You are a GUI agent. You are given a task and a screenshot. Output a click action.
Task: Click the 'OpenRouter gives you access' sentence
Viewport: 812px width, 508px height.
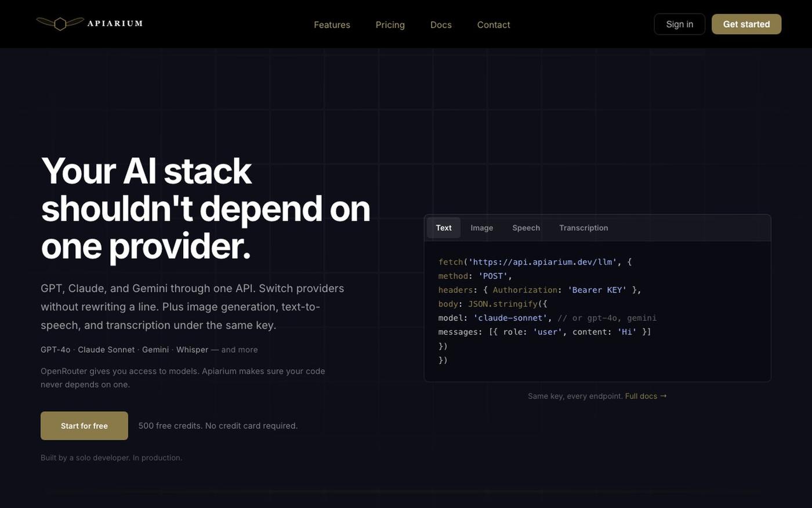tap(183, 377)
